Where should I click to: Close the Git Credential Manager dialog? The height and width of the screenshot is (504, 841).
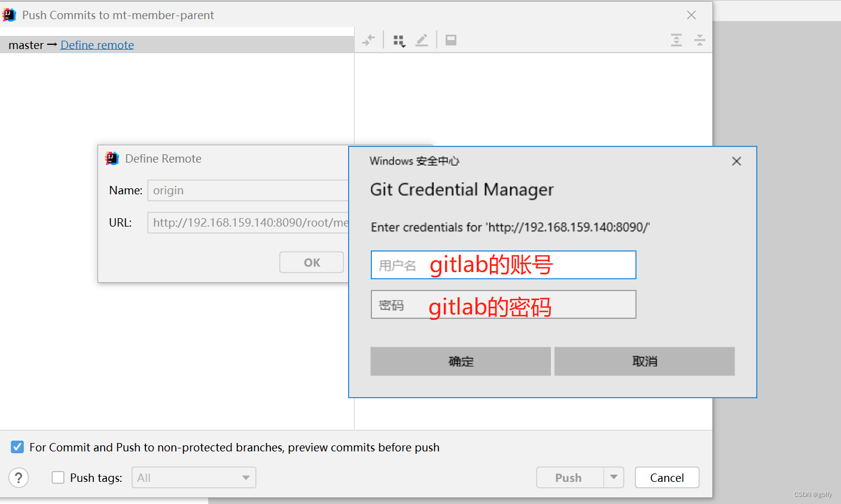736,161
